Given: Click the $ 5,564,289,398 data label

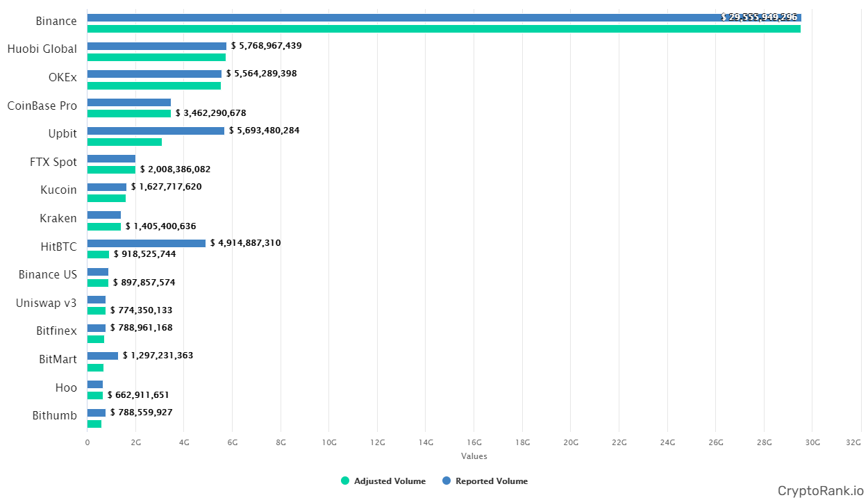Looking at the screenshot, I should [262, 74].
